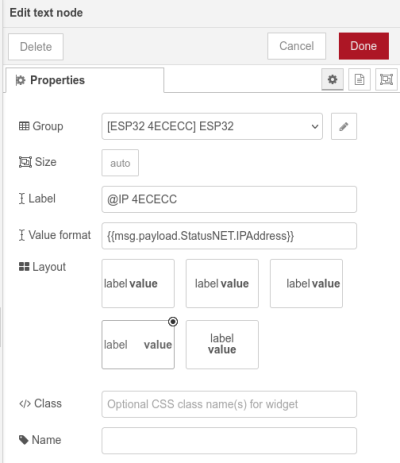Open node description document icon
Viewport: 400px width, 463px height.
point(359,79)
